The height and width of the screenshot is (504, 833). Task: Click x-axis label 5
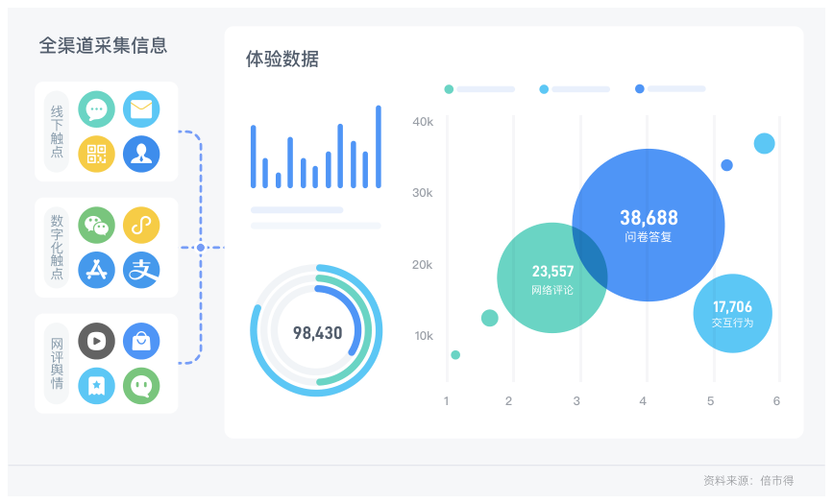pyautogui.click(x=710, y=401)
